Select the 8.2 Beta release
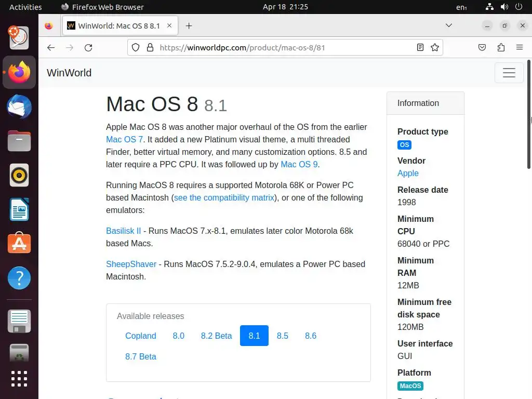This screenshot has width=532, height=399. pos(216,336)
